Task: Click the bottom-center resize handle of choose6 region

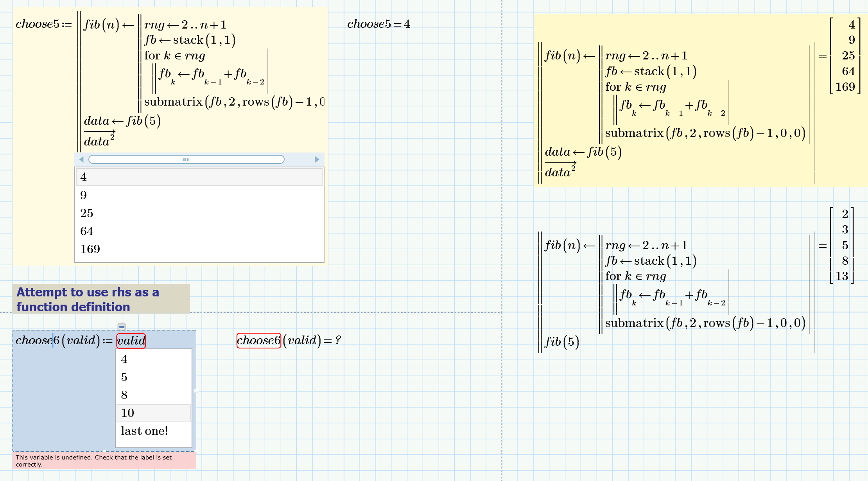Action: click(x=104, y=451)
